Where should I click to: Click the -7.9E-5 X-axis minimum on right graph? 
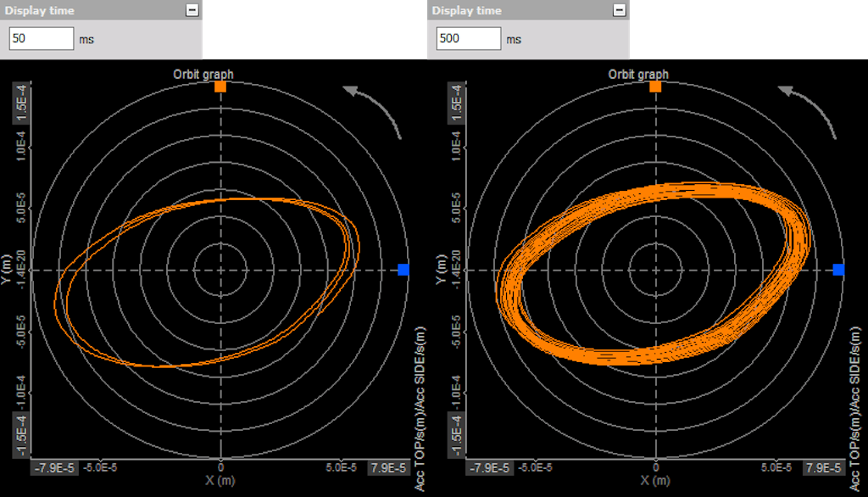click(x=489, y=468)
